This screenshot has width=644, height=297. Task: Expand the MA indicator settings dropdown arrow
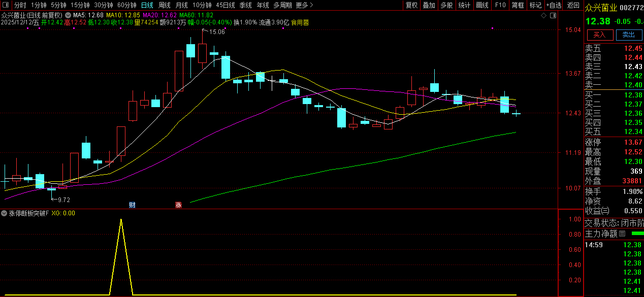(68, 15)
